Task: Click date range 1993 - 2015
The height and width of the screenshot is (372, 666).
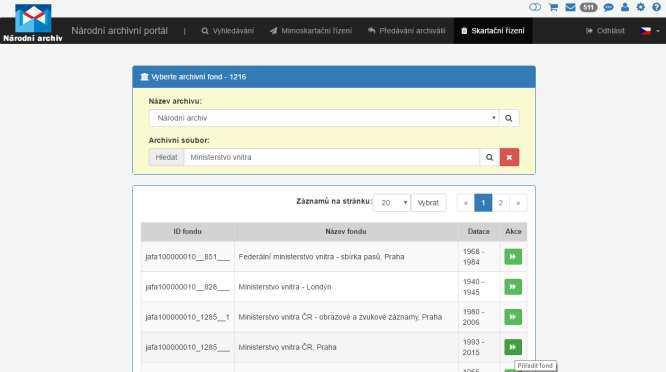Action: pos(474,347)
